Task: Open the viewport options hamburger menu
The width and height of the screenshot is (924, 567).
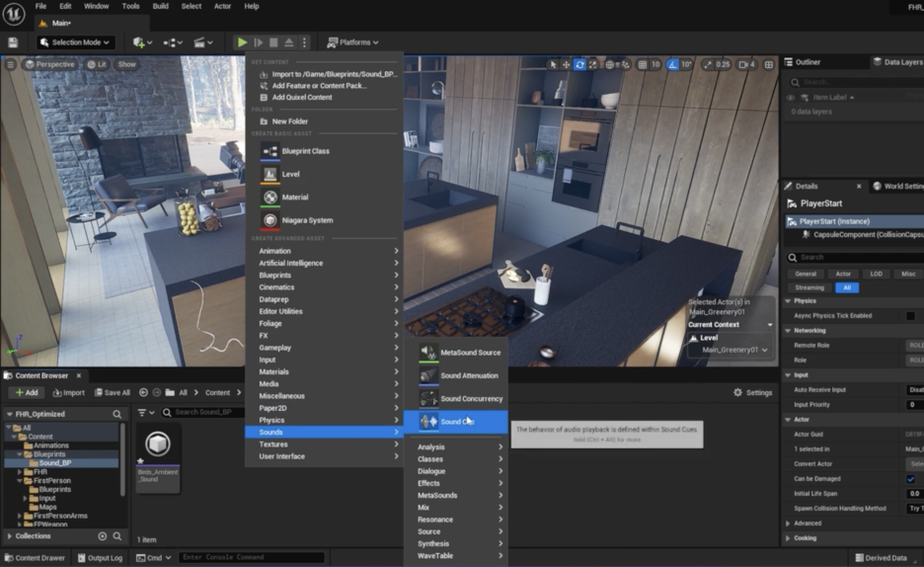Action: pyautogui.click(x=11, y=64)
